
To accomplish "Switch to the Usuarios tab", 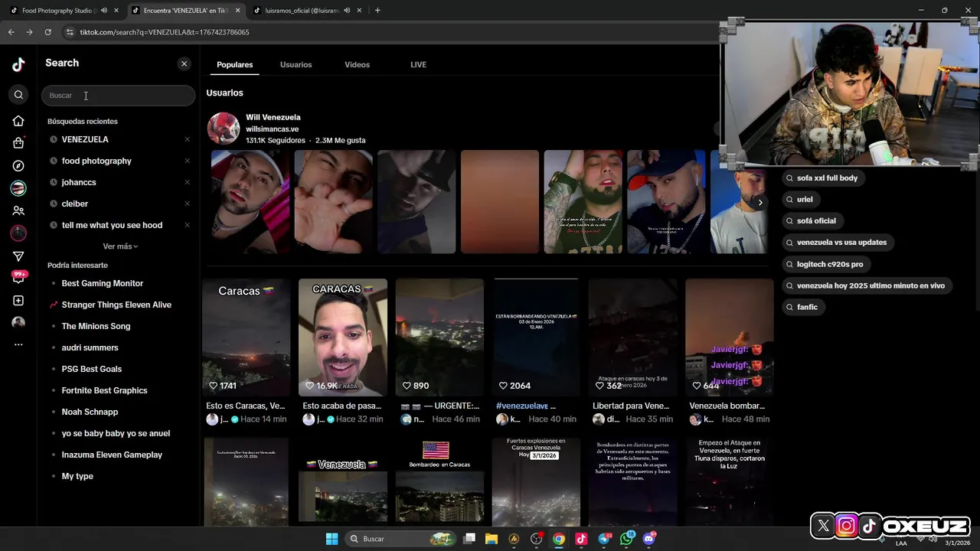I will coord(296,65).
